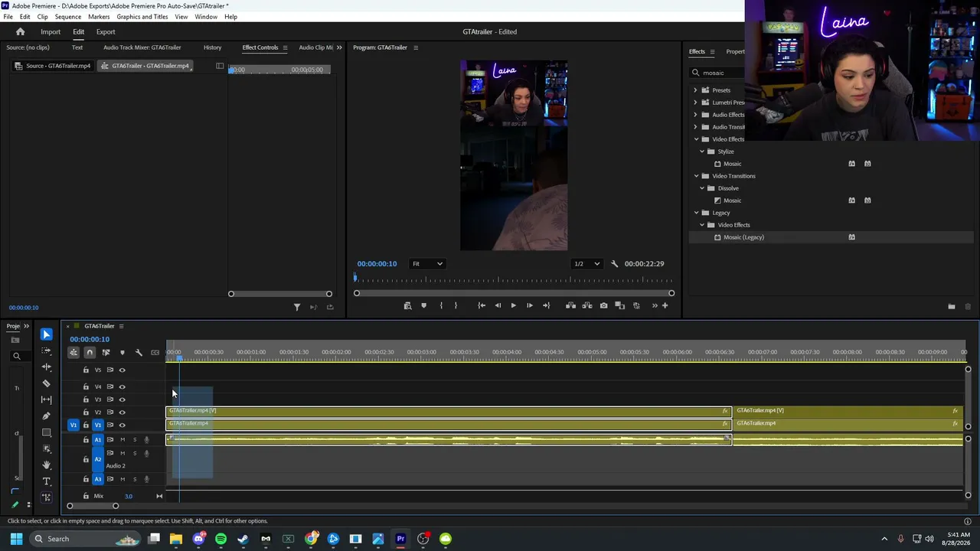Select the Selection tool arrow

tap(47, 334)
